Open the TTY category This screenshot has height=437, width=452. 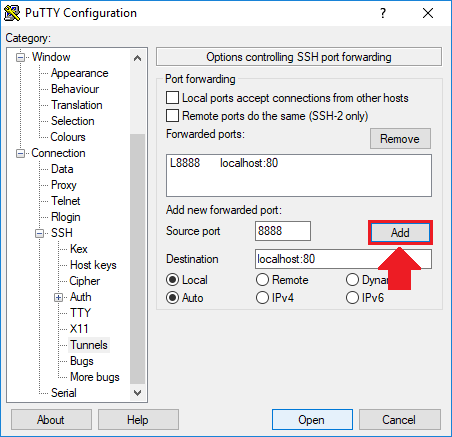coord(80,313)
